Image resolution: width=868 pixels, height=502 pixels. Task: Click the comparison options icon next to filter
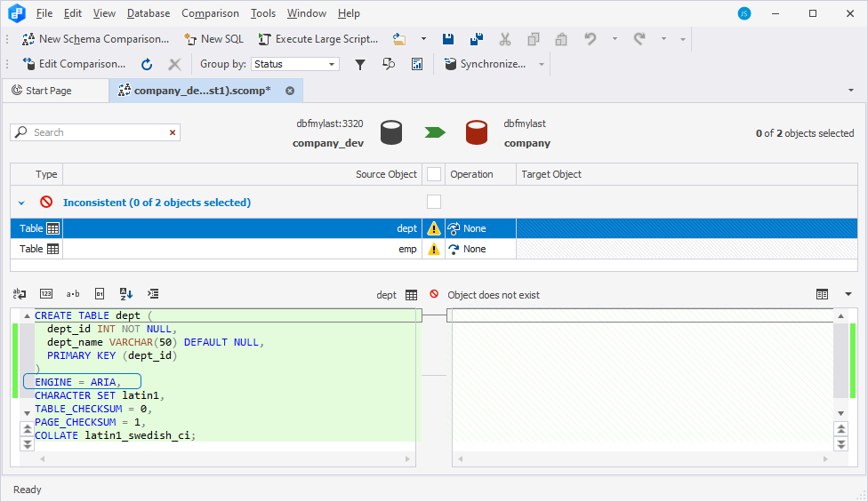click(389, 64)
